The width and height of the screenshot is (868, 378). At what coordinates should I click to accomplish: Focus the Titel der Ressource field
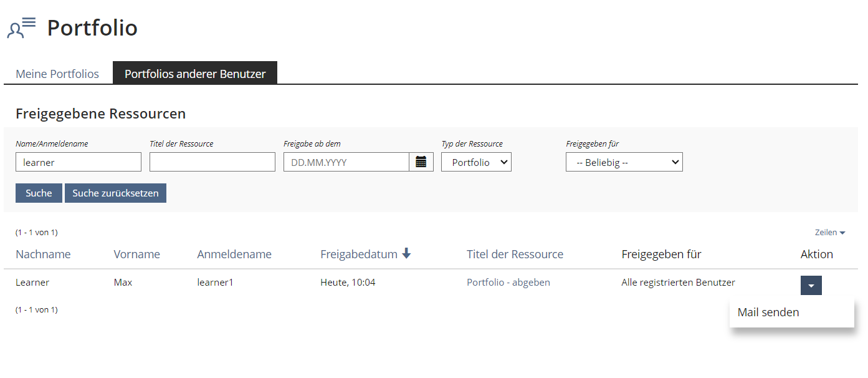pyautogui.click(x=212, y=162)
